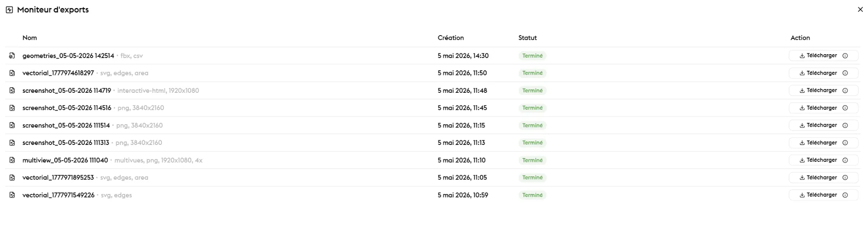Show info for screenshot_05-05-2026 114719 export
Image resolution: width=868 pixels, height=236 pixels.
click(845, 90)
